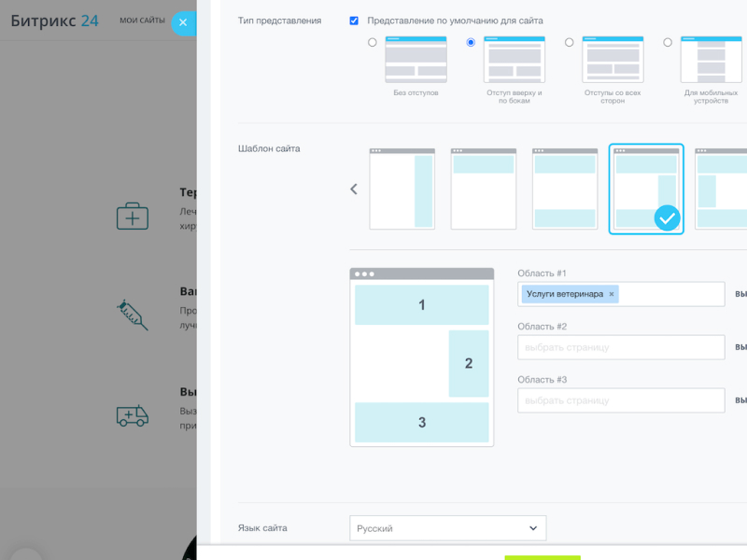Choose the header-and-footer site template
This screenshot has height=560, width=747.
(x=565, y=189)
